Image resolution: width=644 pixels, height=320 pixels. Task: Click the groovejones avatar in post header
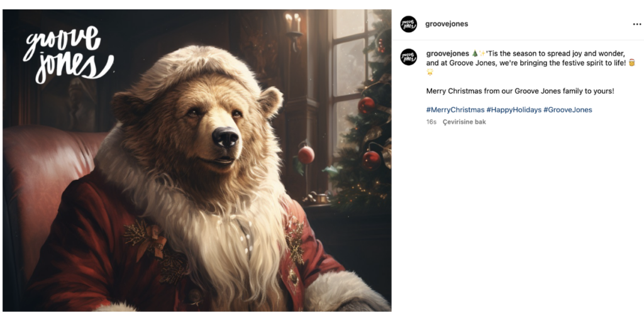click(408, 25)
